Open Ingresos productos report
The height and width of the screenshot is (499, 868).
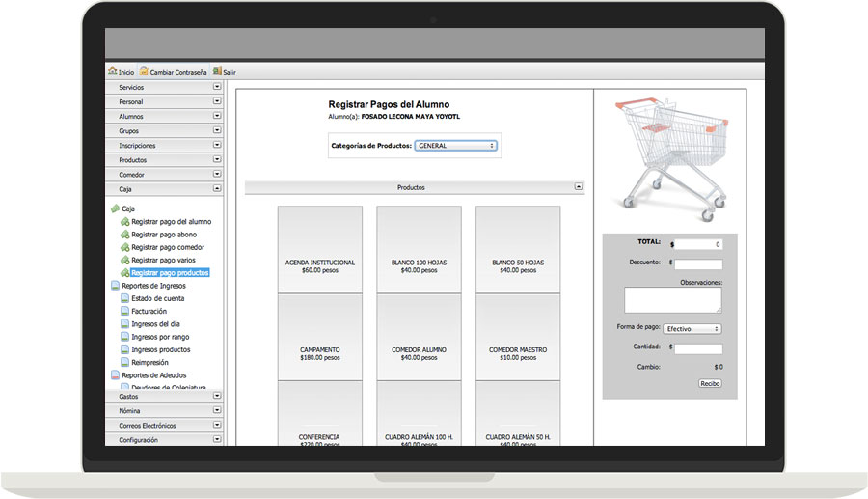pyautogui.click(x=160, y=349)
